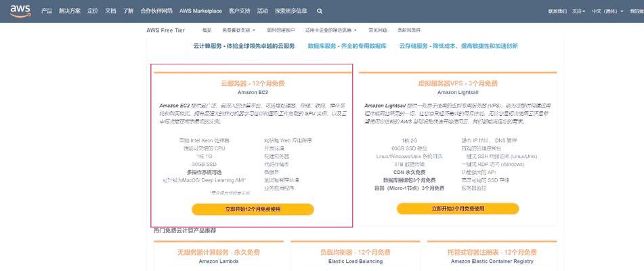Image resolution: width=644 pixels, height=271 pixels.
Task: Click 立即开始3个月免费使用 button
Action: (x=458, y=209)
